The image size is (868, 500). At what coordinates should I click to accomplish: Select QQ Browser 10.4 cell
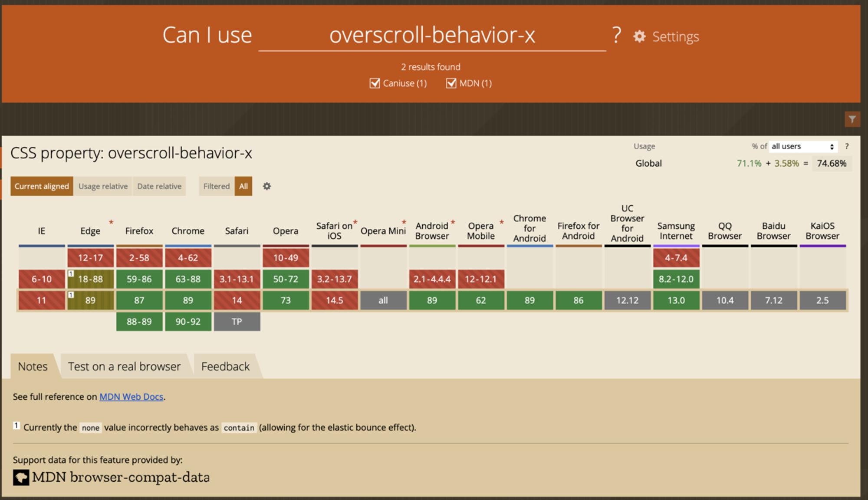point(725,300)
